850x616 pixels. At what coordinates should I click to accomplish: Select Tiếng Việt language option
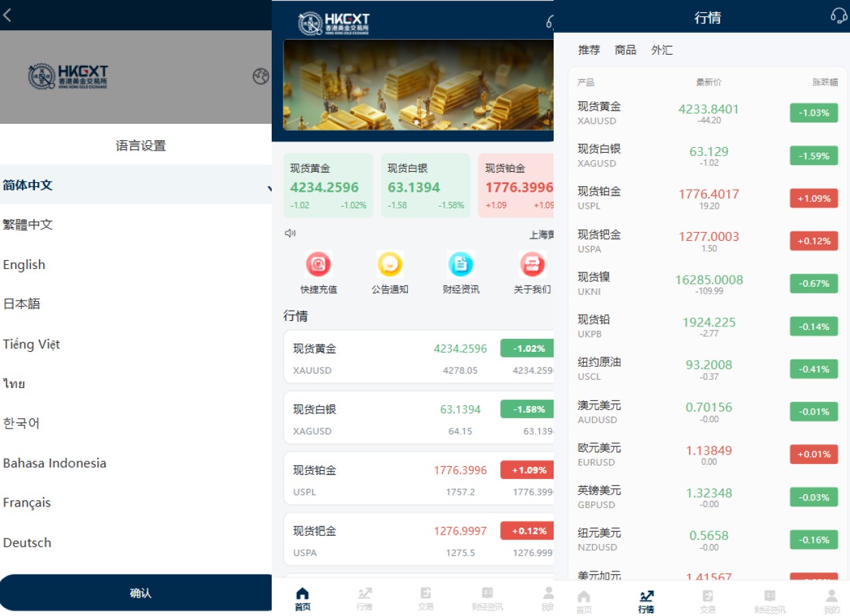point(136,344)
